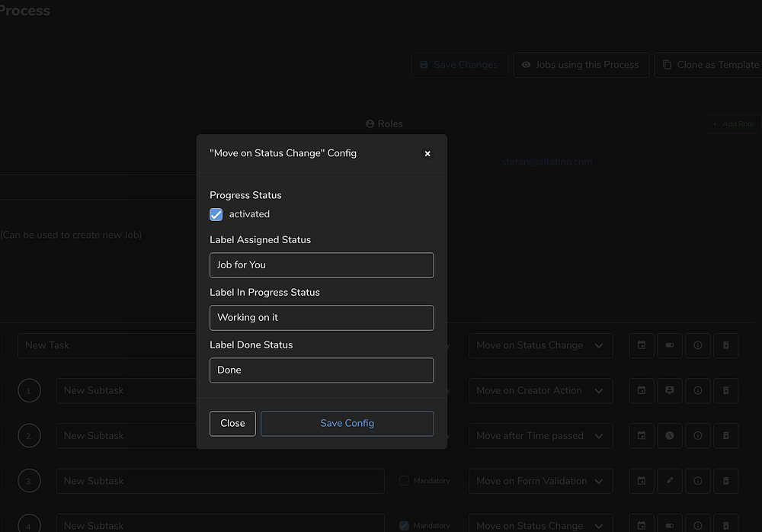The height and width of the screenshot is (532, 762).
Task: Click the creator action config icon on subtask 1
Action: point(670,390)
